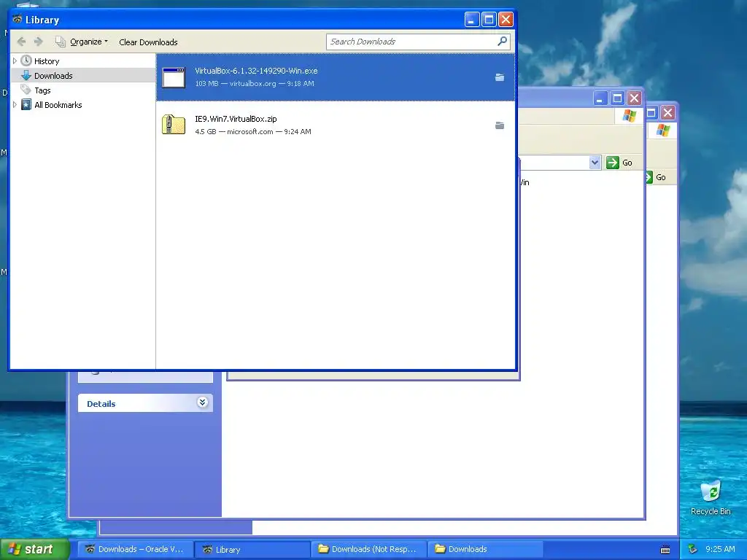Click the Details panel header
The width and height of the screenshot is (747, 560).
(x=145, y=403)
